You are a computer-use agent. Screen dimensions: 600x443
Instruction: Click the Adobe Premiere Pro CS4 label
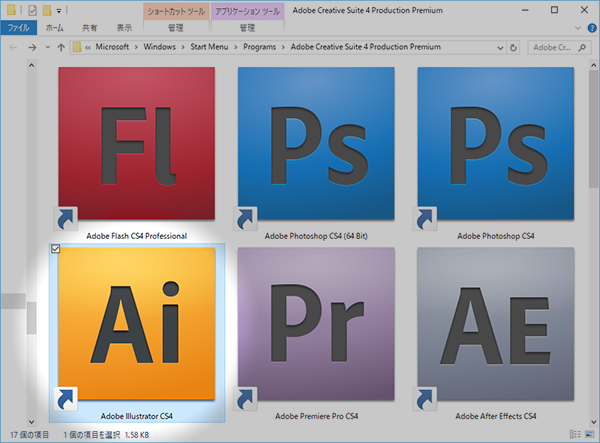pyautogui.click(x=316, y=416)
